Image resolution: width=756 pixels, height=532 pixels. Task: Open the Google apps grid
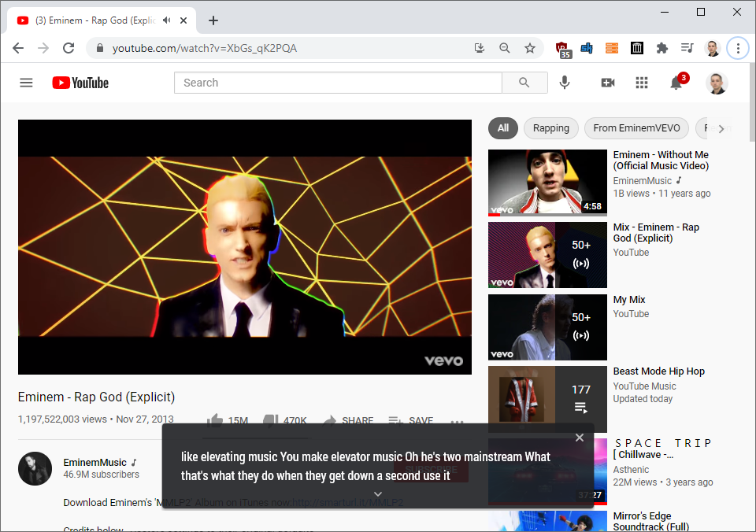tap(642, 82)
